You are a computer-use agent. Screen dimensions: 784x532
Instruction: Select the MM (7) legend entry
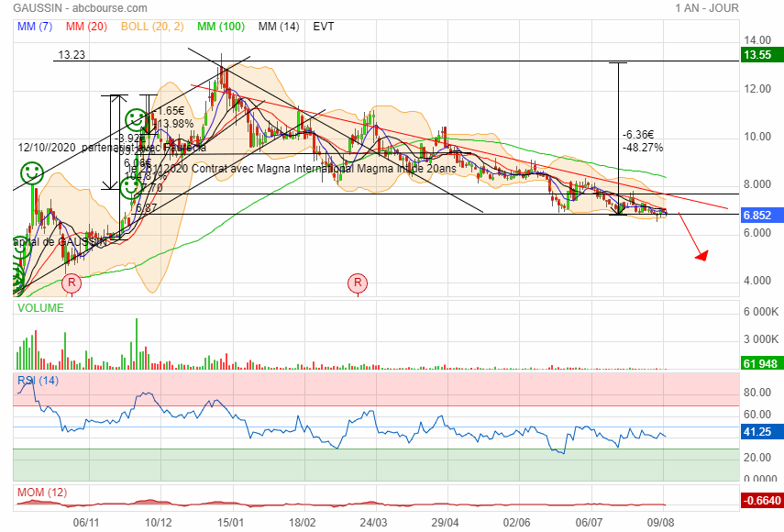pyautogui.click(x=35, y=27)
